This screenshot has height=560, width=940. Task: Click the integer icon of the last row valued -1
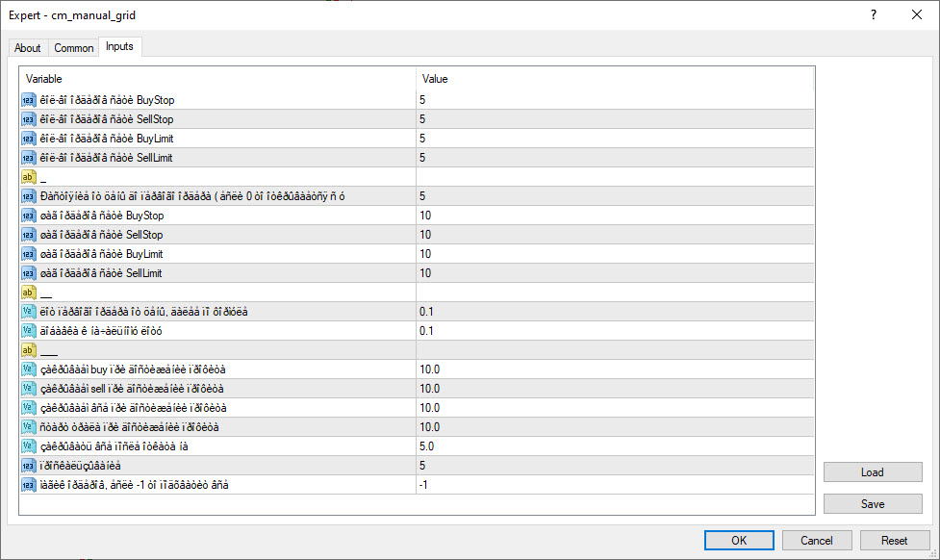28,485
